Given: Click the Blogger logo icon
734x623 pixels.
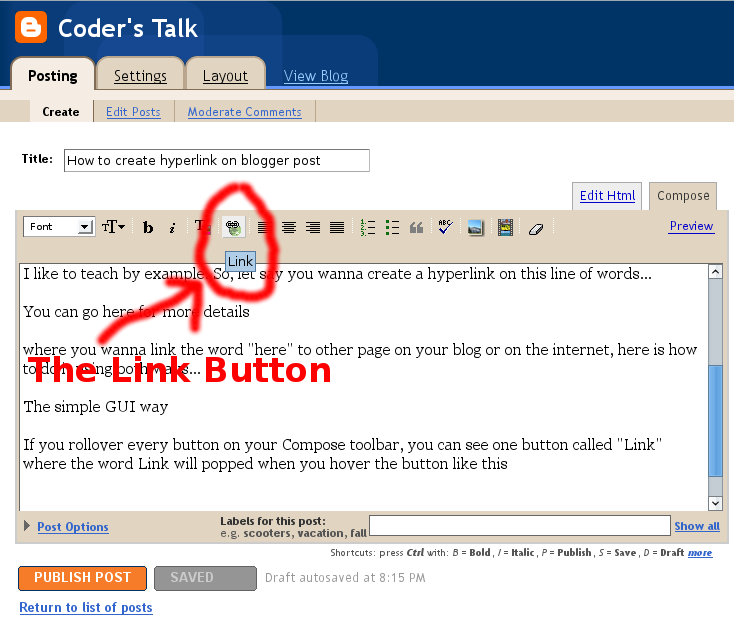Looking at the screenshot, I should tap(31, 27).
